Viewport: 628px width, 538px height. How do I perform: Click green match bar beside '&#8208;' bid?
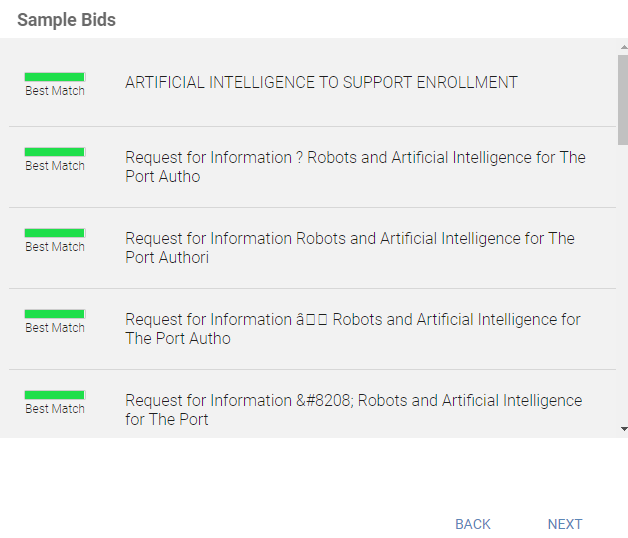point(55,395)
